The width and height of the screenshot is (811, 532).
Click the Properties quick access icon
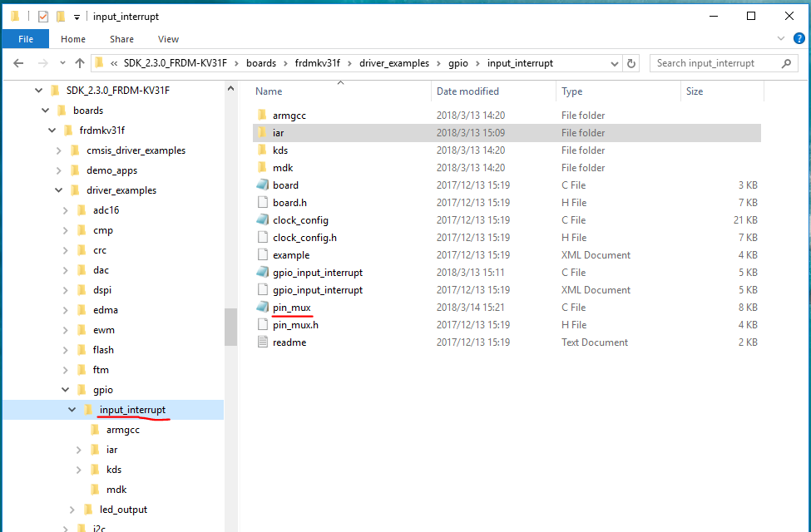43,17
